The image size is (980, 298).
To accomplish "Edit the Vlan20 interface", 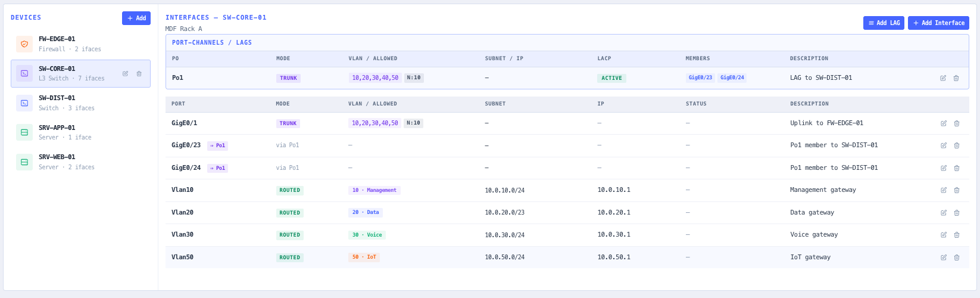I will coord(944,213).
